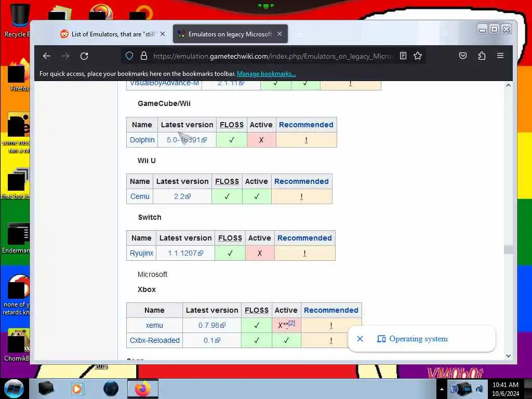Open the Ryujinx emulator link
The width and height of the screenshot is (532, 399).
coord(141,253)
